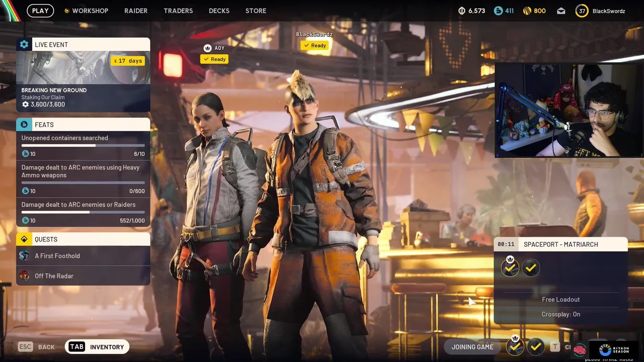Image resolution: width=644 pixels, height=362 pixels.
Task: Click the level 37 profile badge
Action: point(582,11)
